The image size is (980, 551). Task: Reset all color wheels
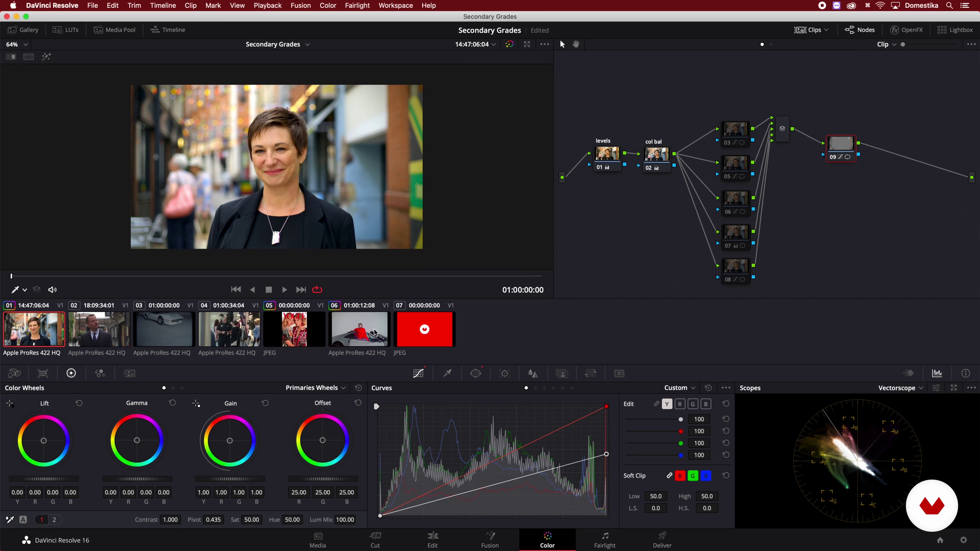(x=358, y=388)
